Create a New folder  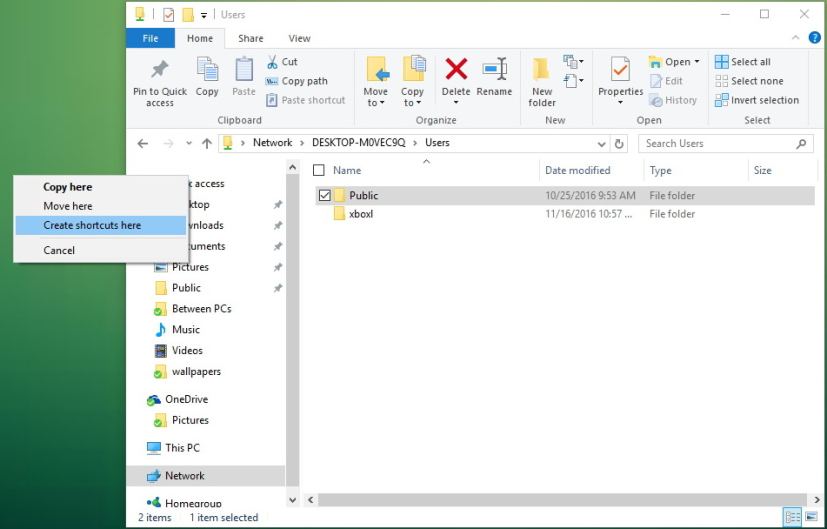(x=542, y=81)
